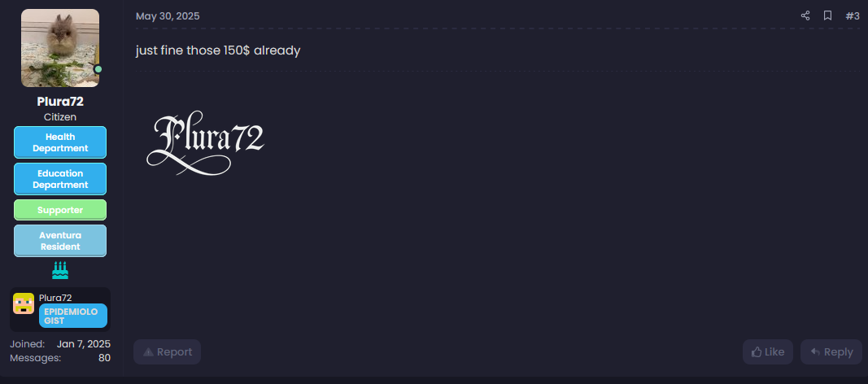Reply to this post

[831, 351]
